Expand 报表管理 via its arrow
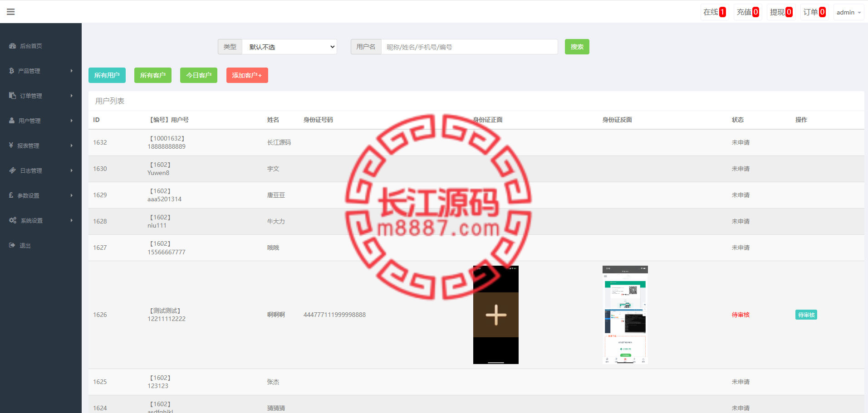The height and width of the screenshot is (413, 868). [72, 146]
